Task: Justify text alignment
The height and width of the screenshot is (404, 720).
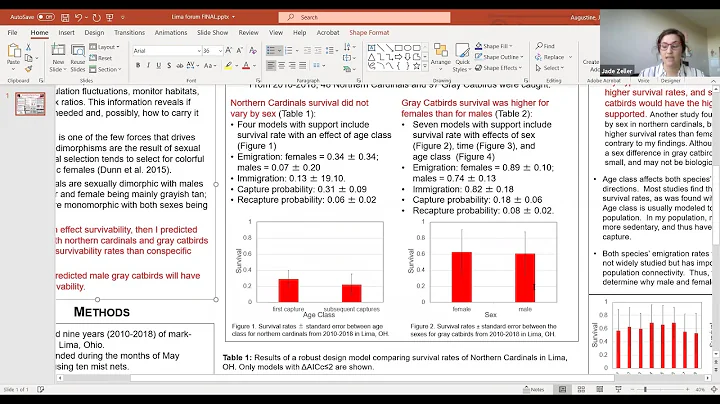Action: coord(303,66)
